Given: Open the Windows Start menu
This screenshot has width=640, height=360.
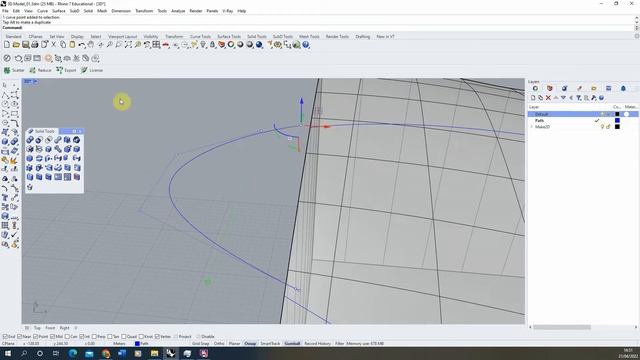Looking at the screenshot, I should click(8, 353).
